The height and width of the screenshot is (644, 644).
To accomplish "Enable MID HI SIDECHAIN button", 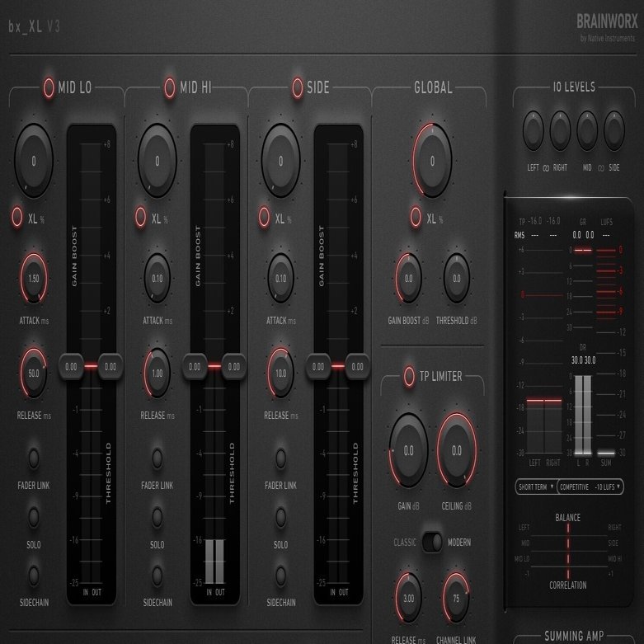I will pos(157,576).
